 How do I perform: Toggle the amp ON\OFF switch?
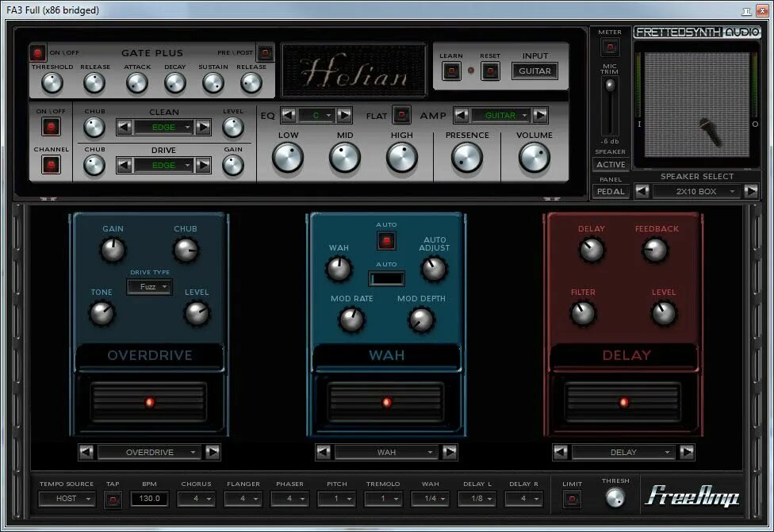coord(50,127)
